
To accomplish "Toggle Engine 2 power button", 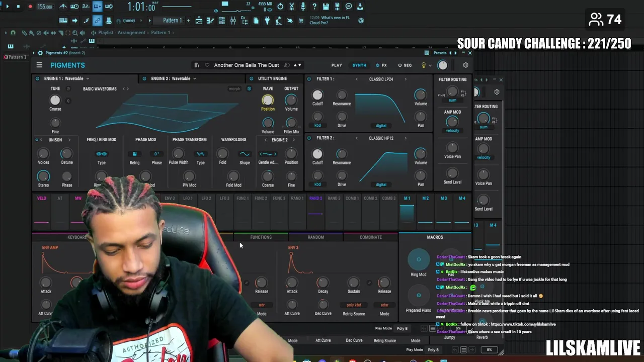I will 144,78.
